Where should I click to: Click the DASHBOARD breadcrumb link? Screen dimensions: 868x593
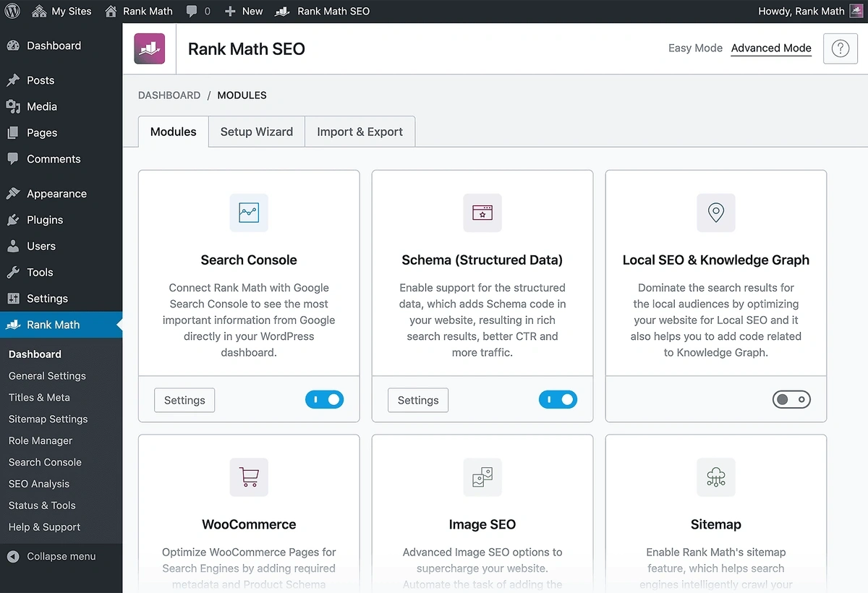click(x=169, y=95)
